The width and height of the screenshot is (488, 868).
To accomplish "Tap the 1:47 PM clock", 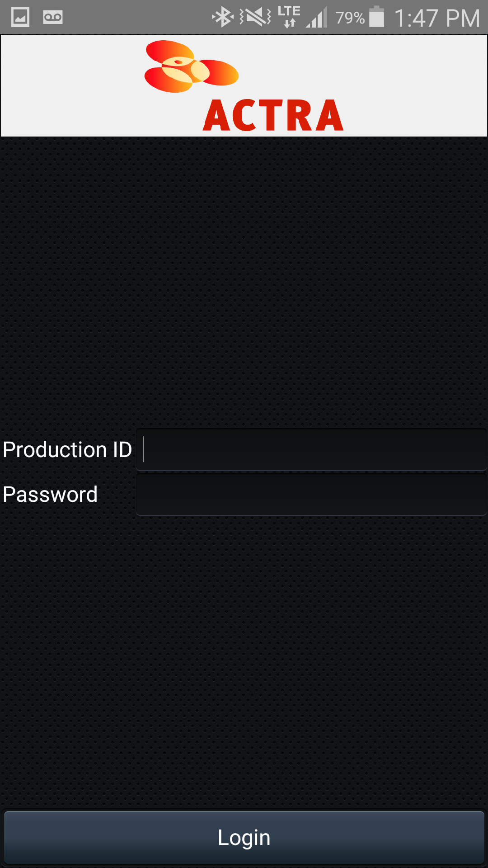I will pos(437,18).
